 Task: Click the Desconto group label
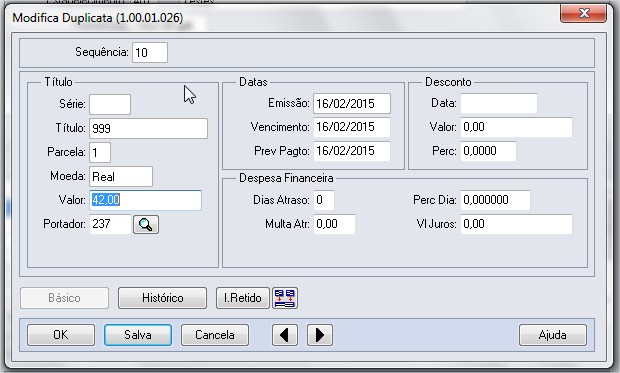[448, 82]
